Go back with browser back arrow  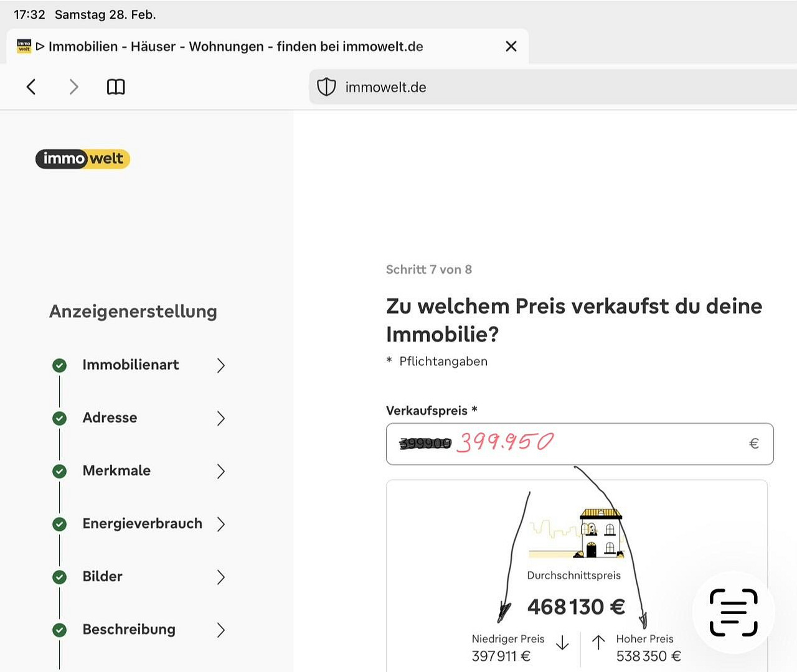tap(31, 86)
